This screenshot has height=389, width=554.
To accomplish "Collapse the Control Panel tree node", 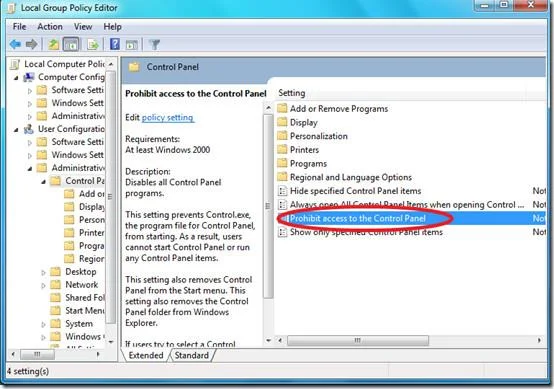I will (43, 182).
